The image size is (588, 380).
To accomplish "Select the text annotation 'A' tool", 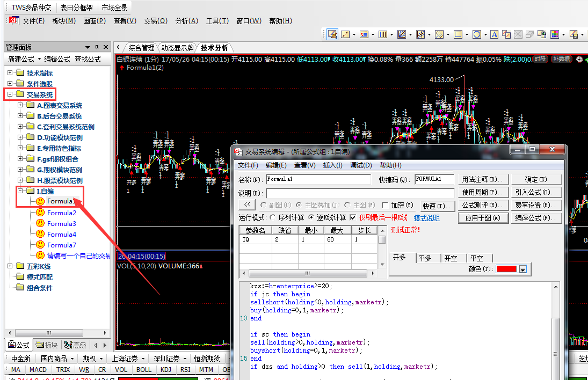I will 494,34.
